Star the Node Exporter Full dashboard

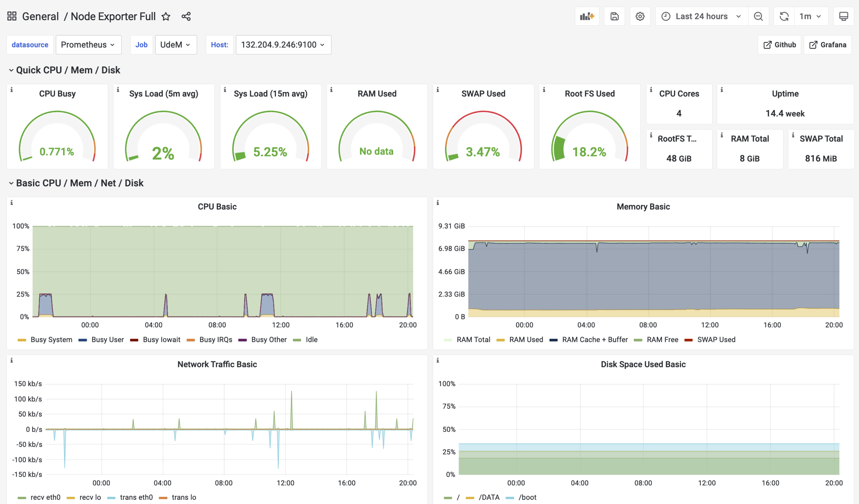click(x=166, y=16)
